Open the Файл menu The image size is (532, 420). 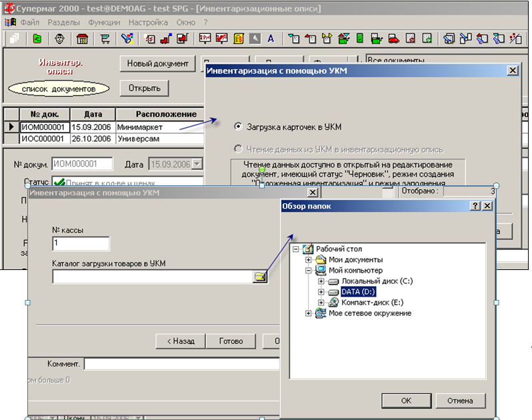tap(30, 23)
